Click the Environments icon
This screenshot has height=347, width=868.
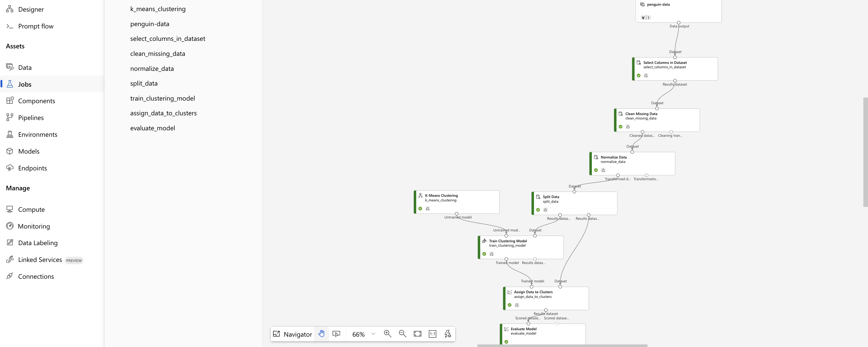click(x=10, y=134)
